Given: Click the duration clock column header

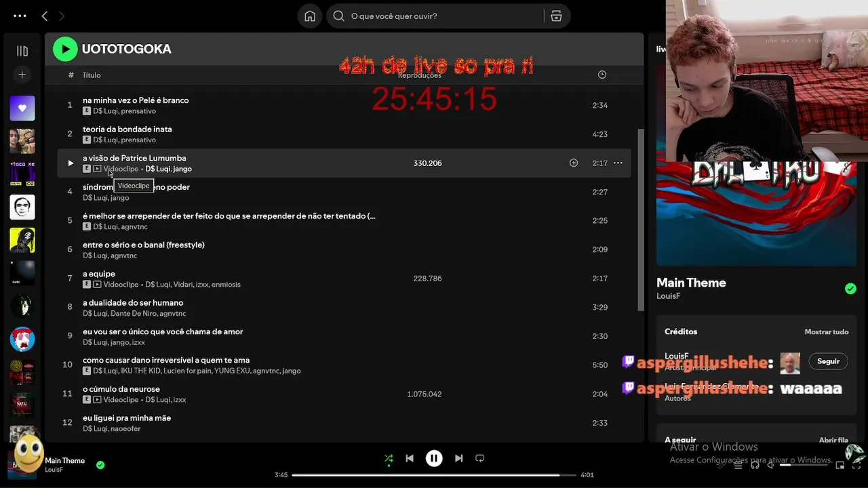Looking at the screenshot, I should [602, 75].
